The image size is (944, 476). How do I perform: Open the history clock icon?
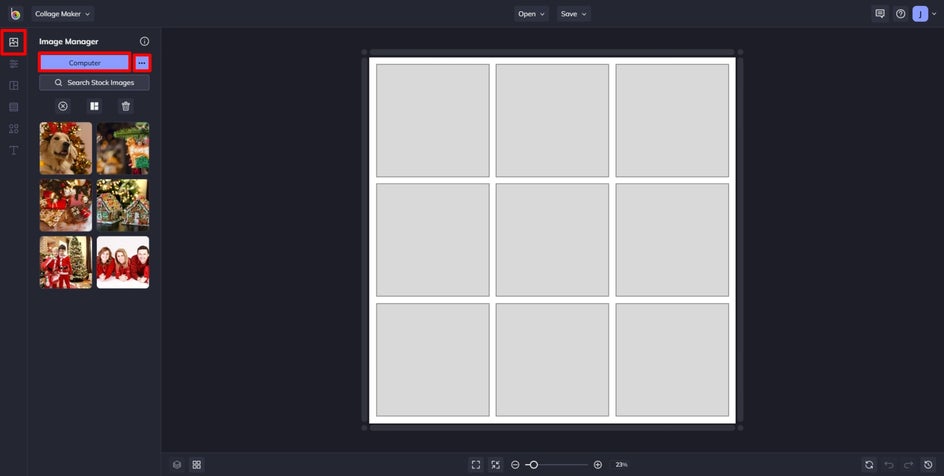point(928,465)
